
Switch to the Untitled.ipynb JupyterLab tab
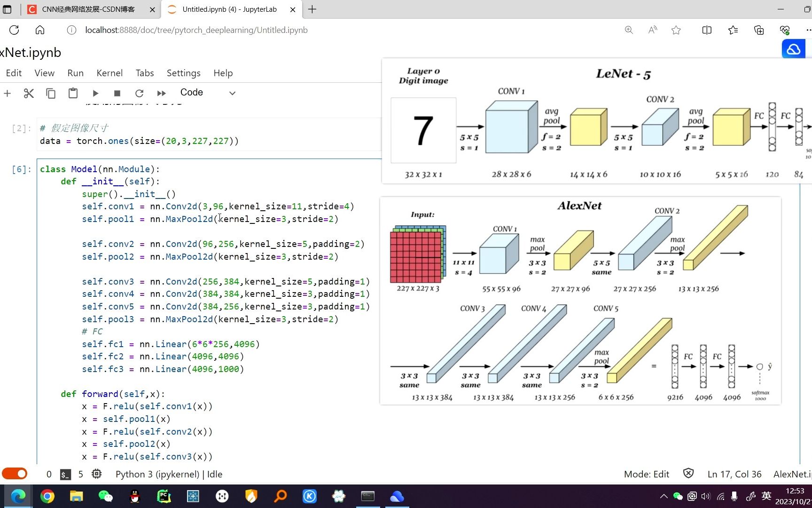click(229, 9)
